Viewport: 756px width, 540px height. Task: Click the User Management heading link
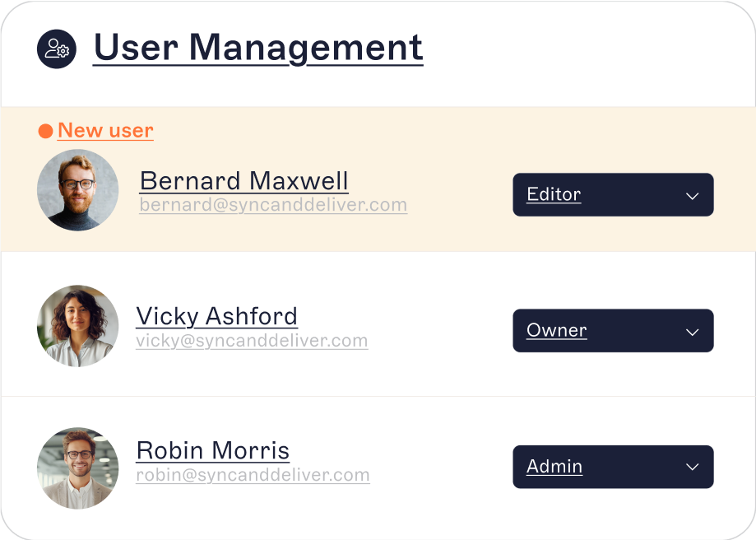(x=257, y=48)
